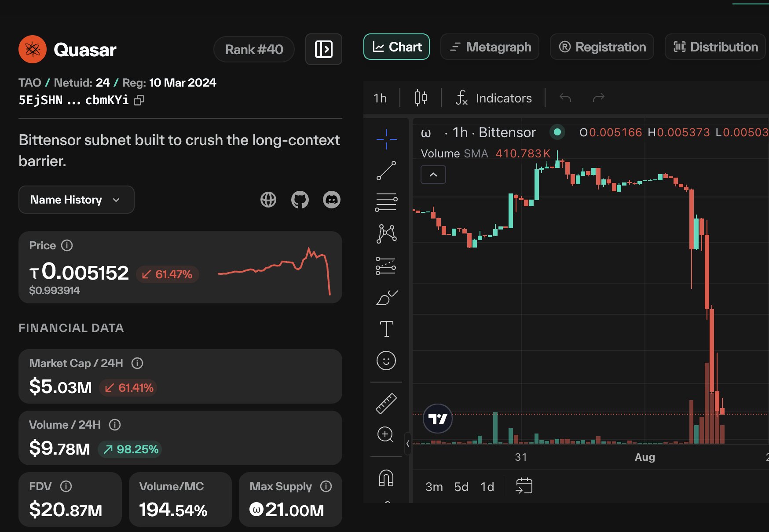Click the 61.47% price change badge
769x532 pixels.
168,274
